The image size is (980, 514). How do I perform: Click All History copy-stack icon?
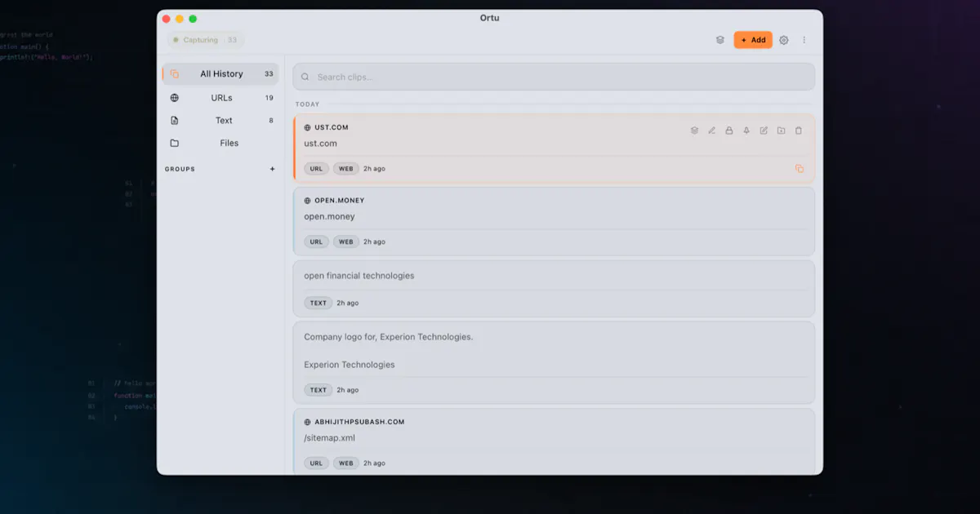pos(175,73)
